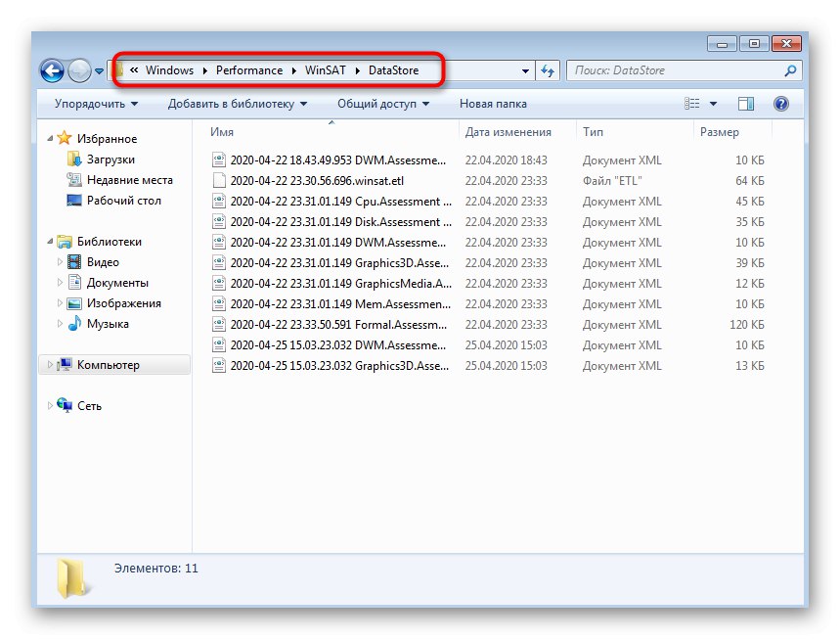
Task: Select file 2020-04-22 23.30.56.696.winsat.etl
Action: (317, 181)
